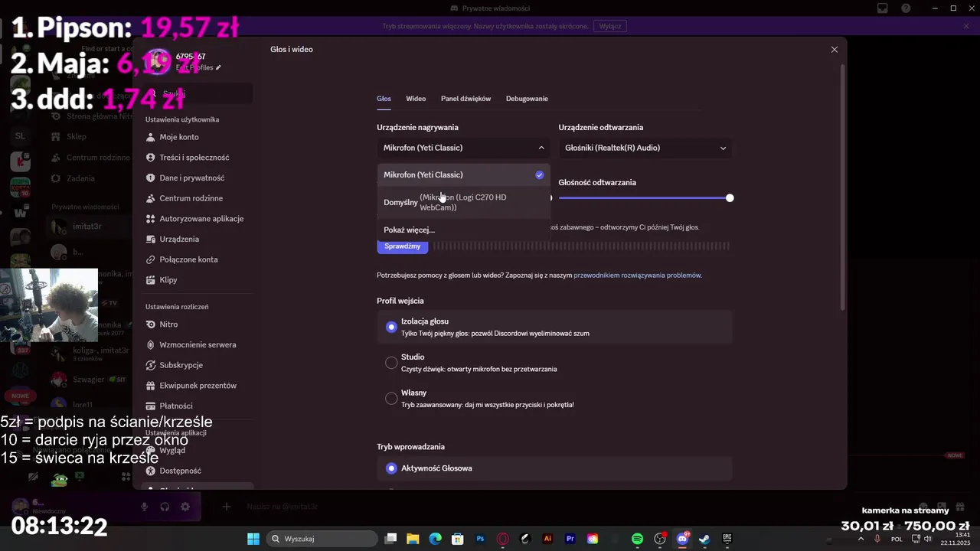Switch to the Wideo tab
The image size is (980, 551).
point(416,99)
